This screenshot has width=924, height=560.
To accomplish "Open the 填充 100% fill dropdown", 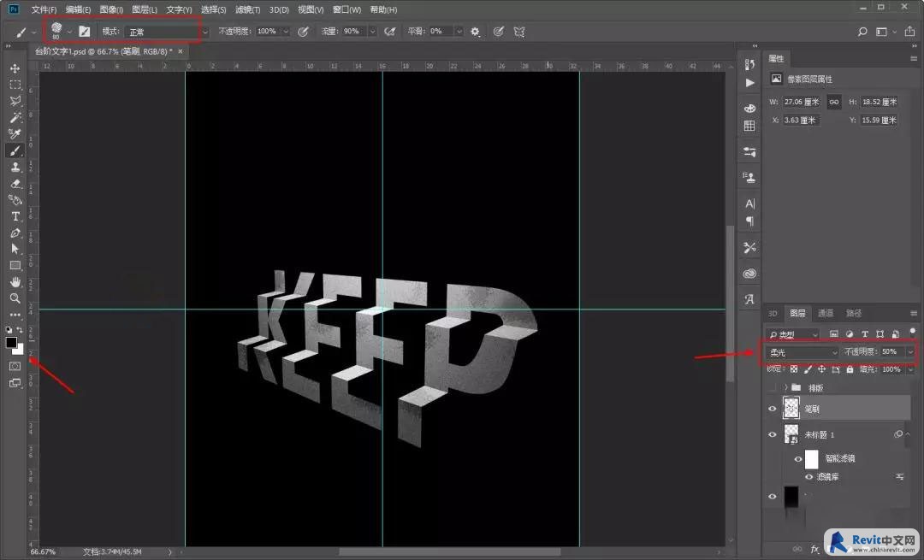I will click(x=910, y=369).
